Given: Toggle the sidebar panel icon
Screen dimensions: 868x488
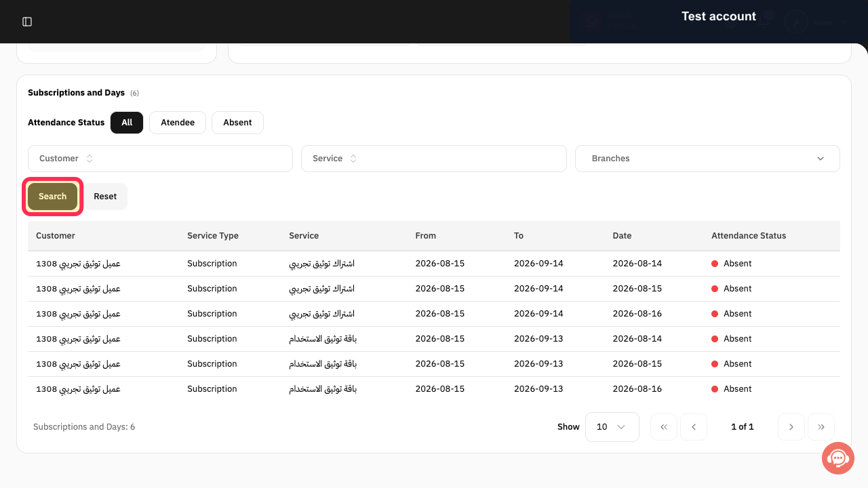Looking at the screenshot, I should coord(27,22).
